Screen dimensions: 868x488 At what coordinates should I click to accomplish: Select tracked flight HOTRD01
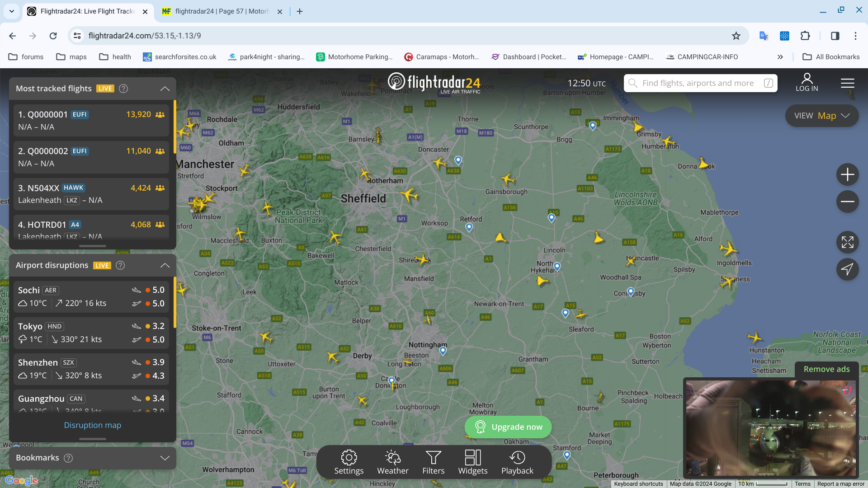[91, 228]
